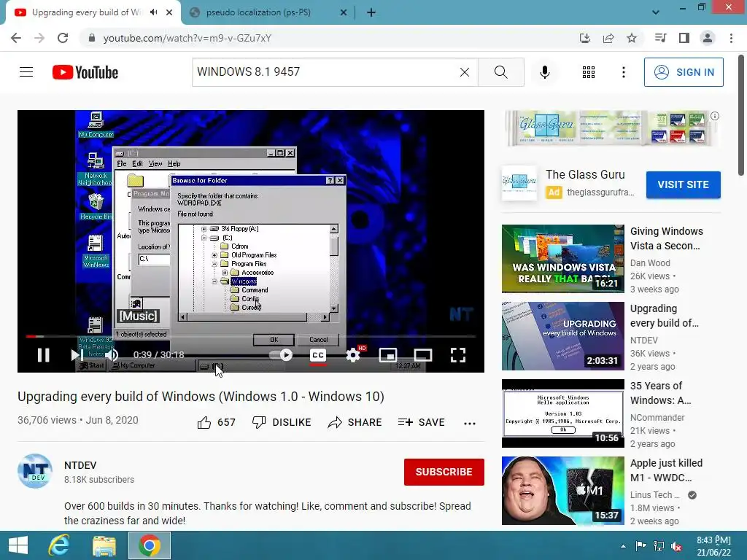Open Upgrading every build thumbnail
The image size is (747, 560).
[x=562, y=335]
